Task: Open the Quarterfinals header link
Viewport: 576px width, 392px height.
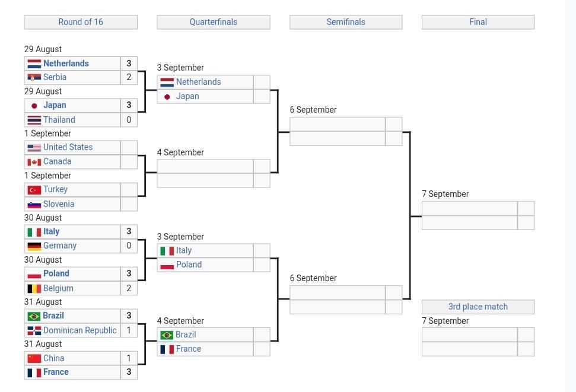Action: point(214,22)
